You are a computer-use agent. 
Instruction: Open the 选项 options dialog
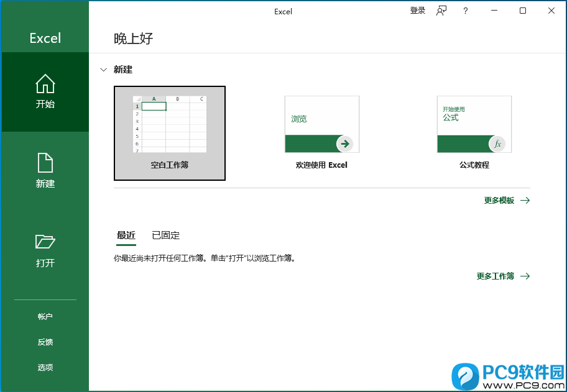tap(45, 367)
